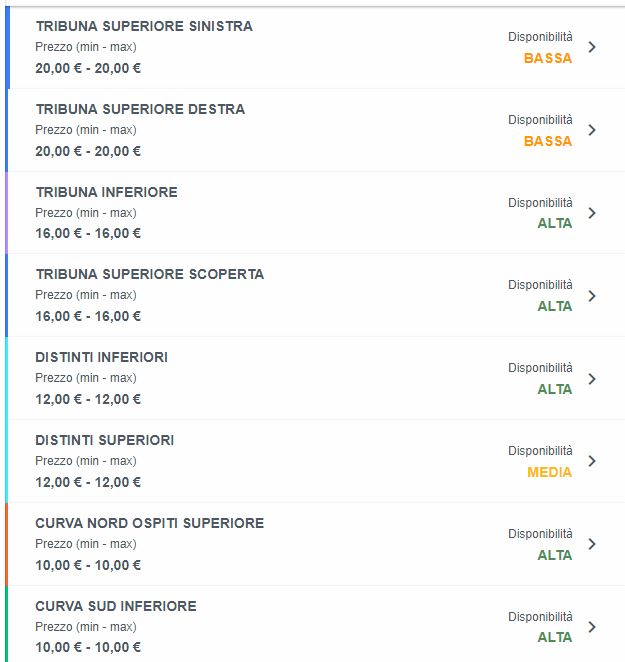
Task: Click chevron beside Tribuna Superiore Scoperta
Action: (x=592, y=296)
